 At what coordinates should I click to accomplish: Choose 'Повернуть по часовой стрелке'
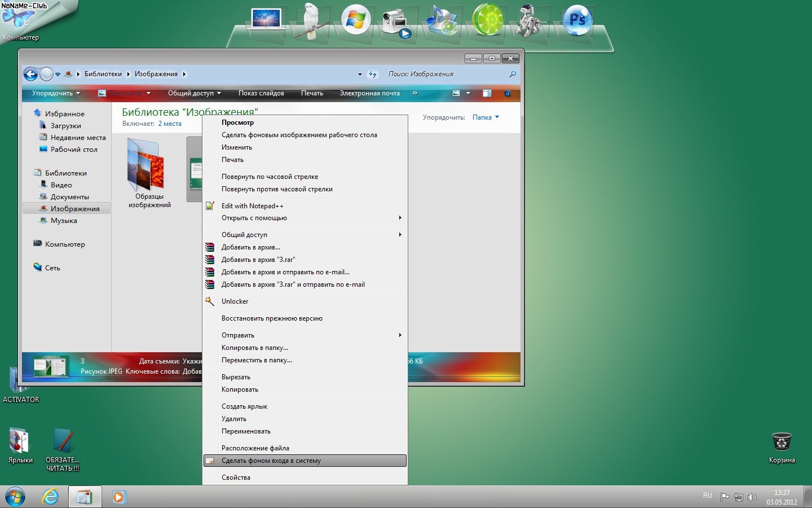[270, 177]
